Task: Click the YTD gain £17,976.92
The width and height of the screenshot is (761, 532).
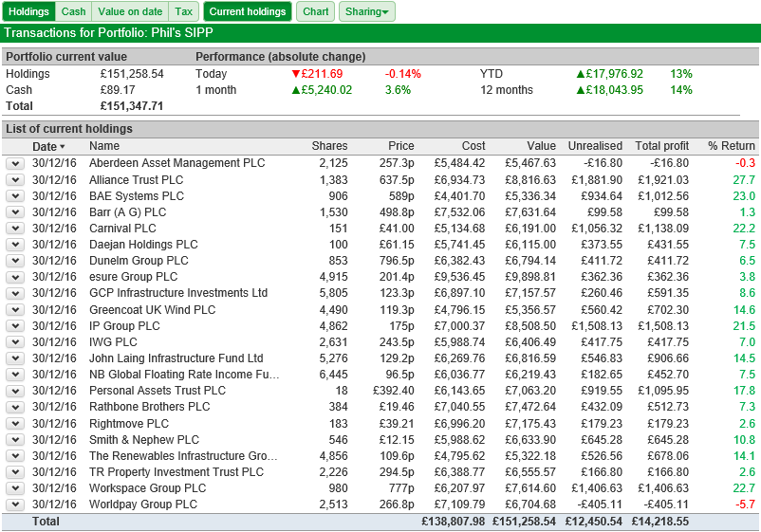Action: 609,74
